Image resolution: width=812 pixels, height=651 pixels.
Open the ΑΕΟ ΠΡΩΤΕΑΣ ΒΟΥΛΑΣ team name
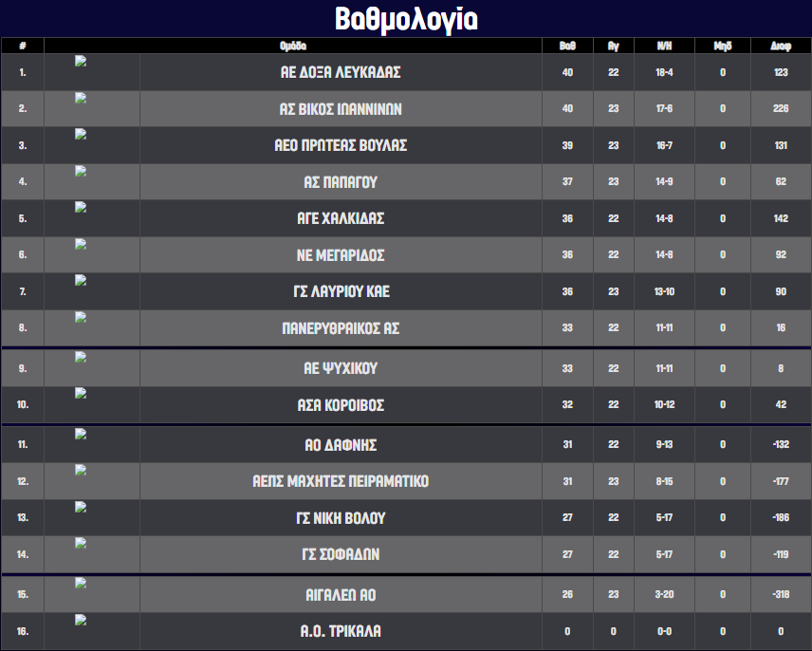(341, 146)
